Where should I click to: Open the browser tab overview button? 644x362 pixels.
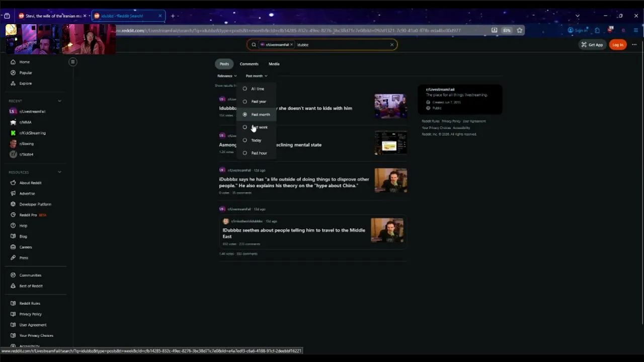coord(7,16)
